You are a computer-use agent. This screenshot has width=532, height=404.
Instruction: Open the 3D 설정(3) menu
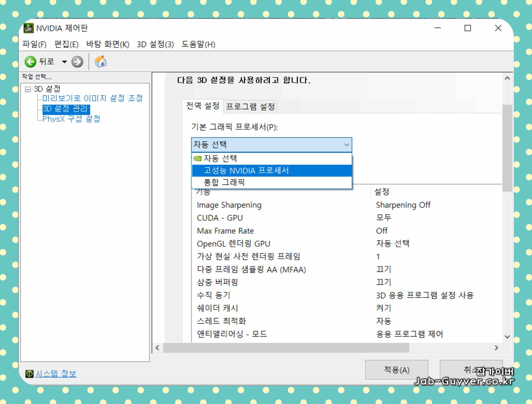(155, 44)
